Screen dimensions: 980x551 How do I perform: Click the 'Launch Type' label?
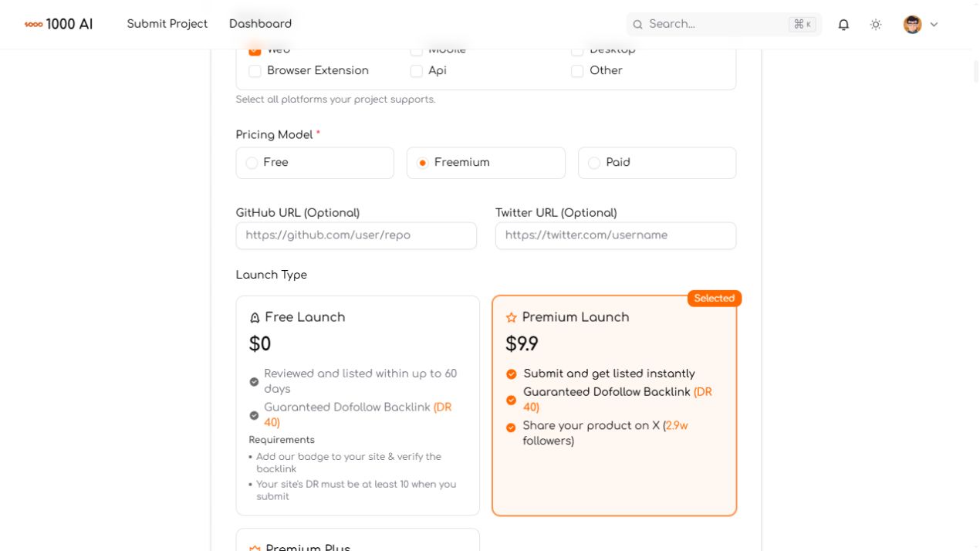[272, 275]
